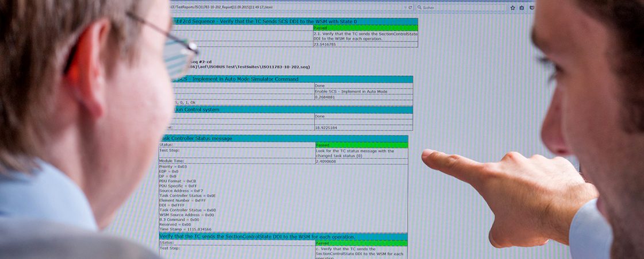644x259 pixels.
Task: Click the 'PDU Format = 0xCB' line
Action: tap(178, 181)
